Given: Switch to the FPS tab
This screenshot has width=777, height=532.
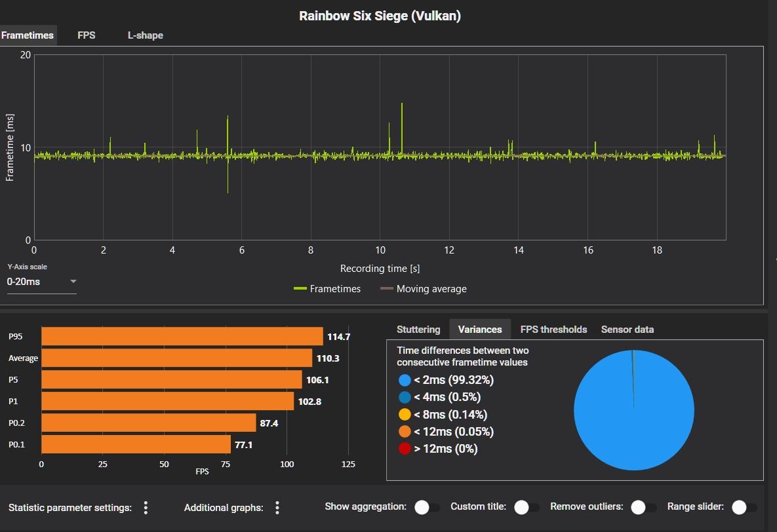Looking at the screenshot, I should pos(86,35).
